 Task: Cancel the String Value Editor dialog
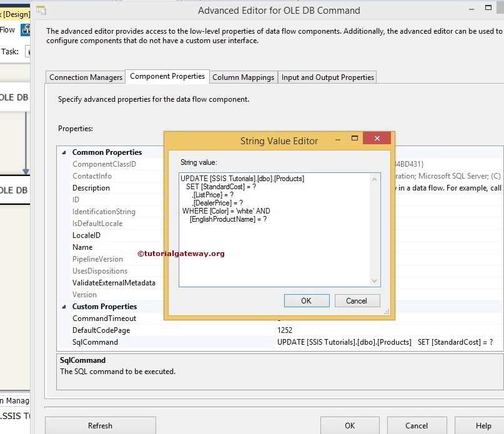357,300
